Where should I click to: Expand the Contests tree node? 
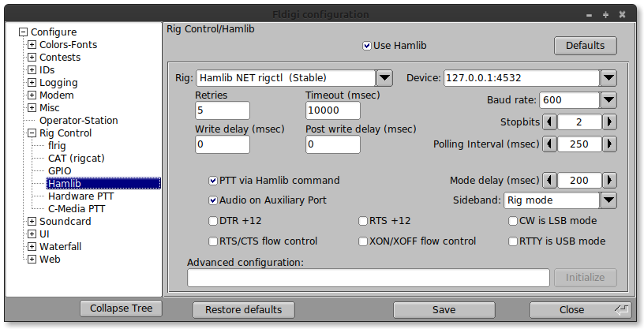[x=32, y=58]
